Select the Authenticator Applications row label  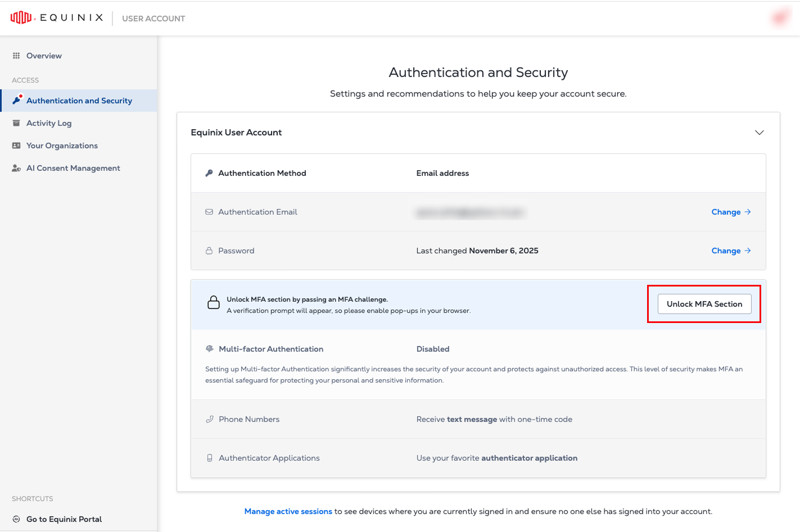(269, 458)
